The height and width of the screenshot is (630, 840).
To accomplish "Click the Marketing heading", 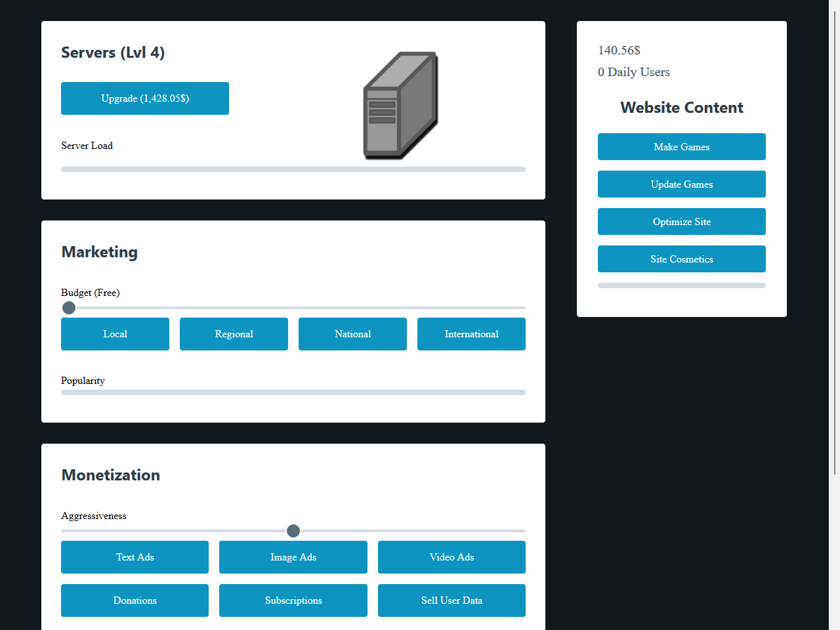I will pos(100,252).
